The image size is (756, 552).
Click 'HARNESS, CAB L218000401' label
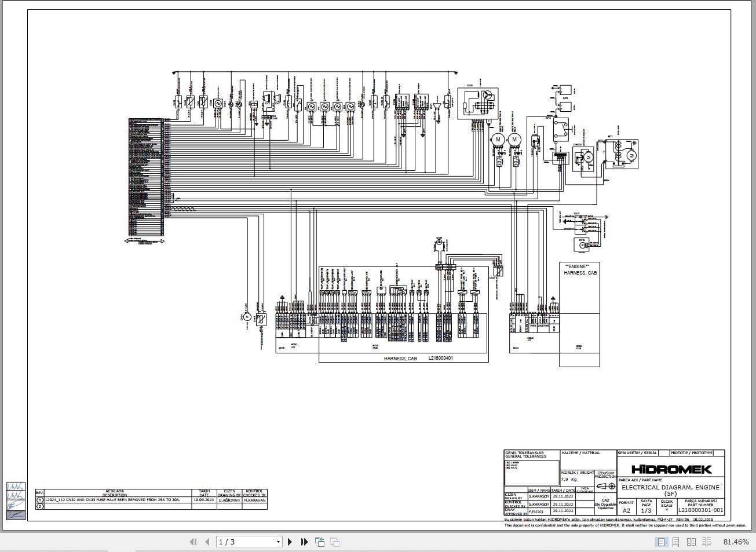pyautogui.click(x=418, y=359)
